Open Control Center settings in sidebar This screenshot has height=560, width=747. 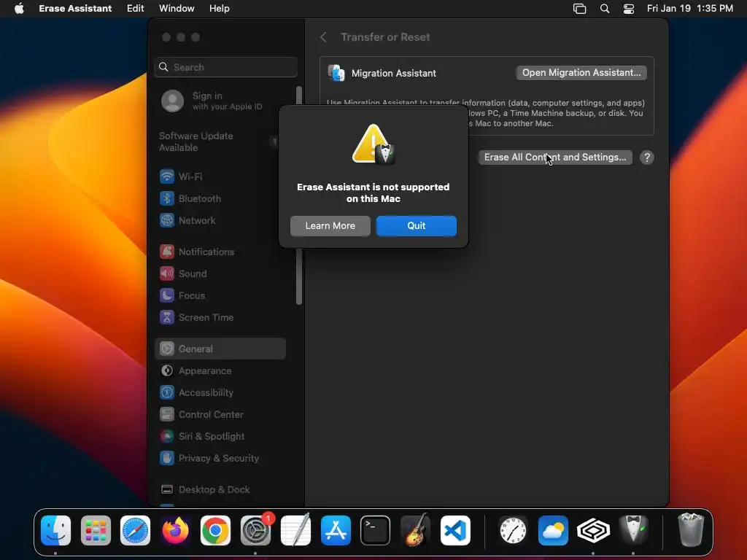click(220, 415)
